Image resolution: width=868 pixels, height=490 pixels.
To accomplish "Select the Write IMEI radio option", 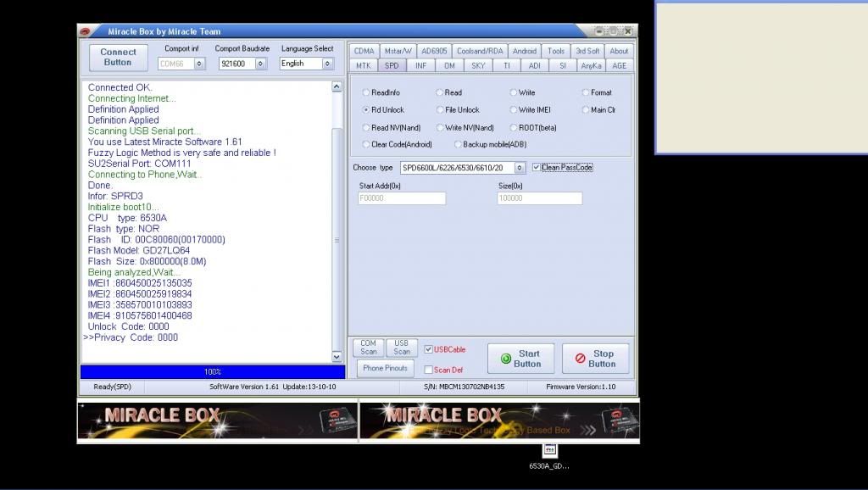I will [x=514, y=110].
